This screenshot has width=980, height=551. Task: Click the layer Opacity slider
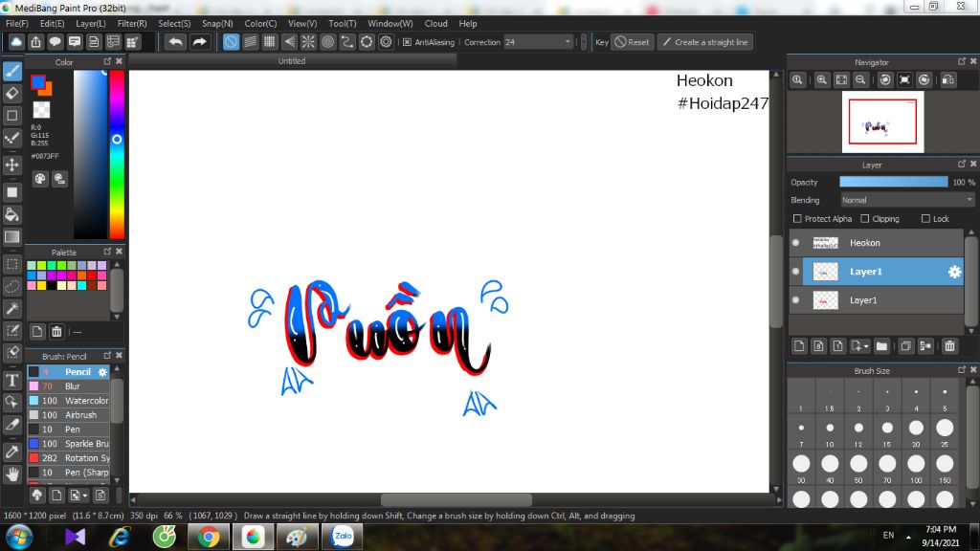[x=893, y=182]
